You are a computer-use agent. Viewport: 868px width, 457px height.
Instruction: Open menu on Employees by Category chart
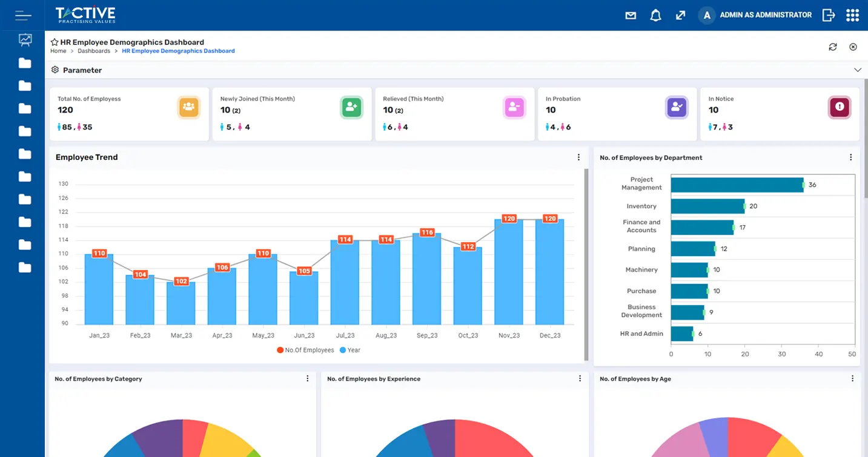pos(308,378)
